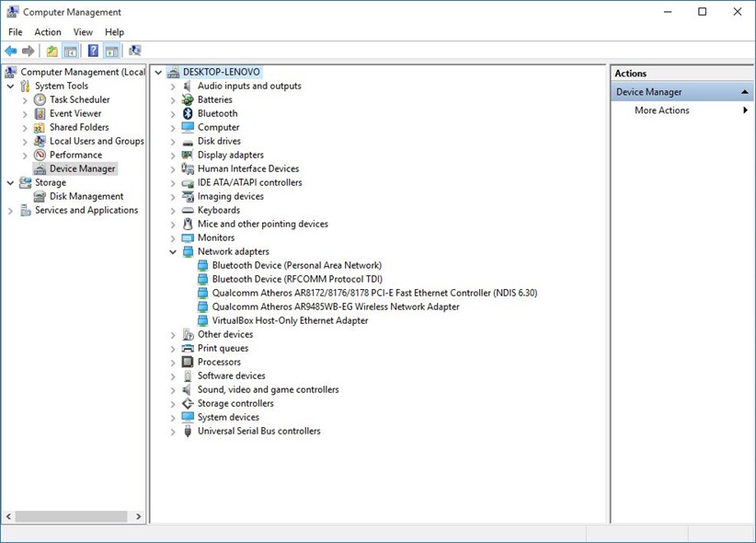Collapse the Network adapters node
The image size is (756, 543).
tap(173, 251)
